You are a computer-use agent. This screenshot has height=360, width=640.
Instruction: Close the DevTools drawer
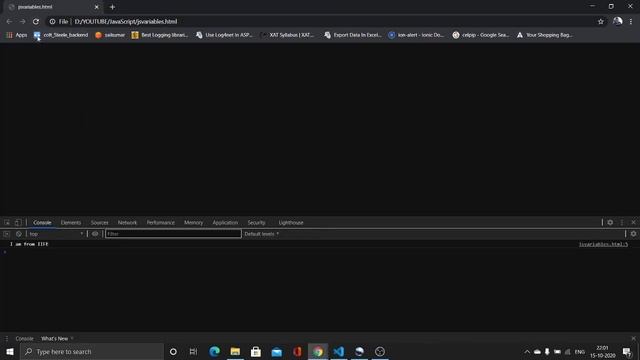tap(633, 338)
